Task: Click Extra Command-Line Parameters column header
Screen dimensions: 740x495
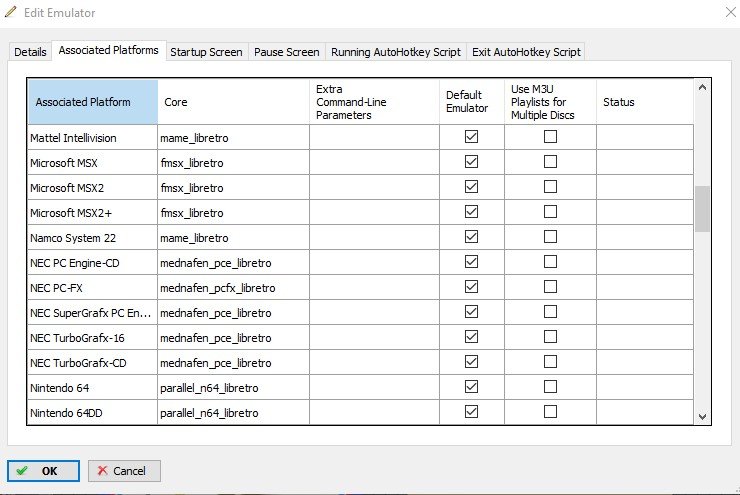Action: point(374,102)
